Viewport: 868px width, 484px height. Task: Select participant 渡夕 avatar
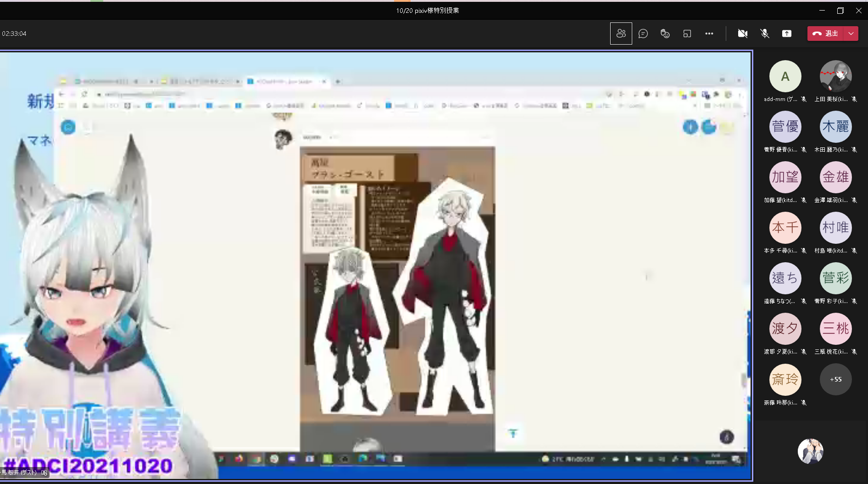(785, 329)
